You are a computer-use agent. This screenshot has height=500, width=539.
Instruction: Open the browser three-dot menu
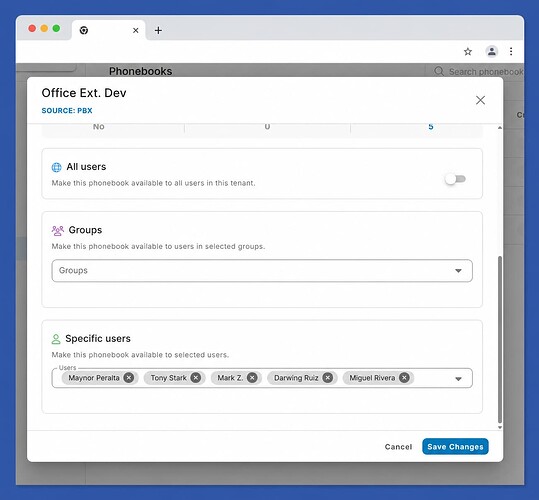511,52
